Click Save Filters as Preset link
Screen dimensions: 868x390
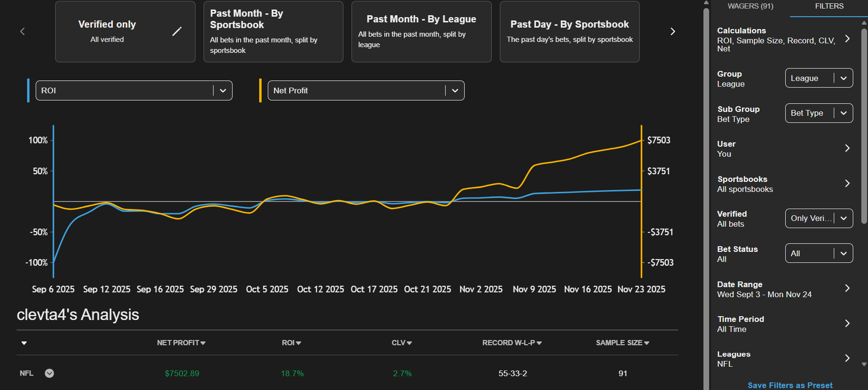coord(790,385)
